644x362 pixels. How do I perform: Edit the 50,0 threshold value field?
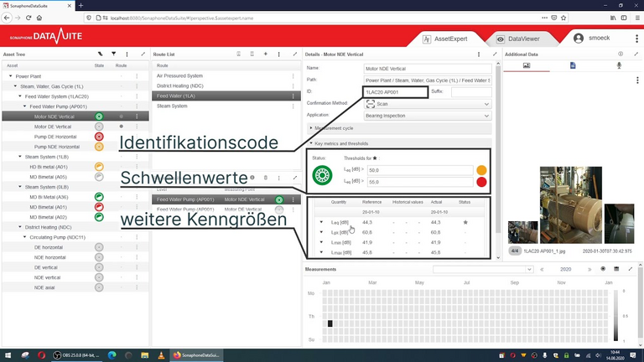coord(420,170)
